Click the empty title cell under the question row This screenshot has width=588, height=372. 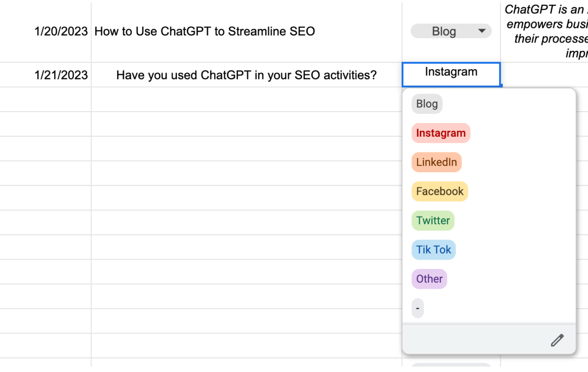click(247, 99)
